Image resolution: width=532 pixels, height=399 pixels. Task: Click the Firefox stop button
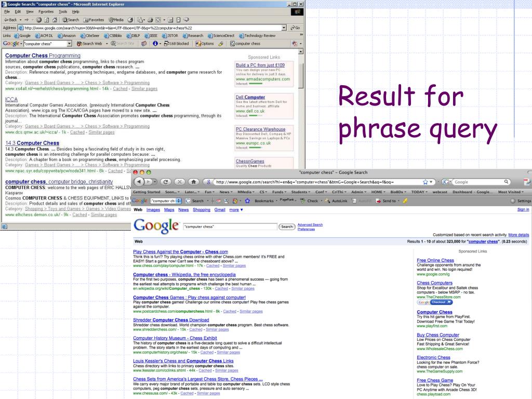click(179, 181)
